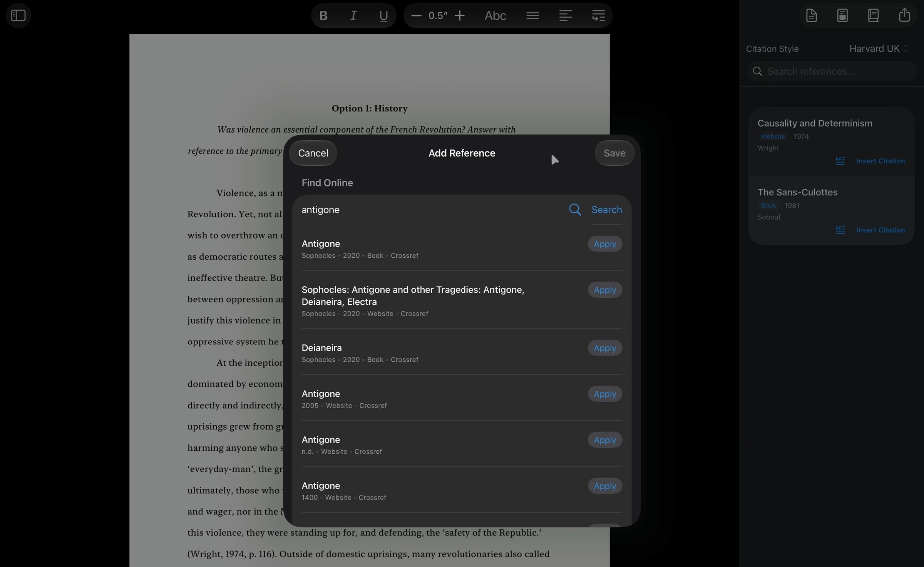Apply Antigone and other Tragedies result
Image resolution: width=924 pixels, height=567 pixels.
click(604, 290)
